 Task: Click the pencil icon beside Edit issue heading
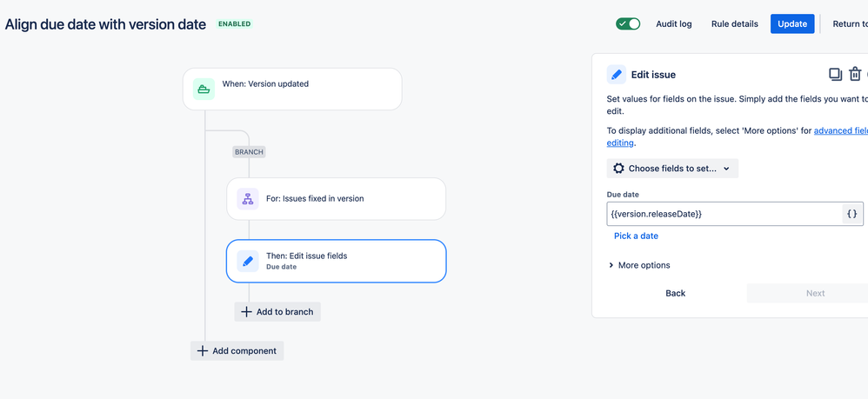point(616,75)
